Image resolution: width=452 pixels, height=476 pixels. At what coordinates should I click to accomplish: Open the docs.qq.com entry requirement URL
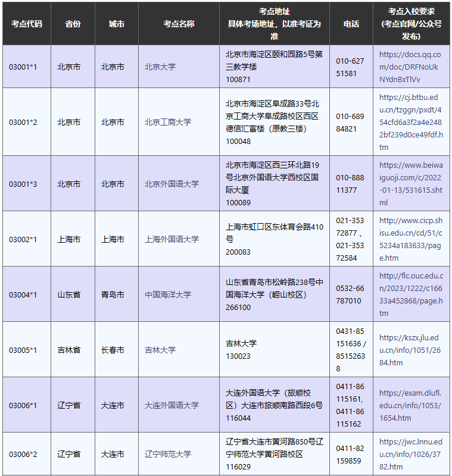point(410,67)
